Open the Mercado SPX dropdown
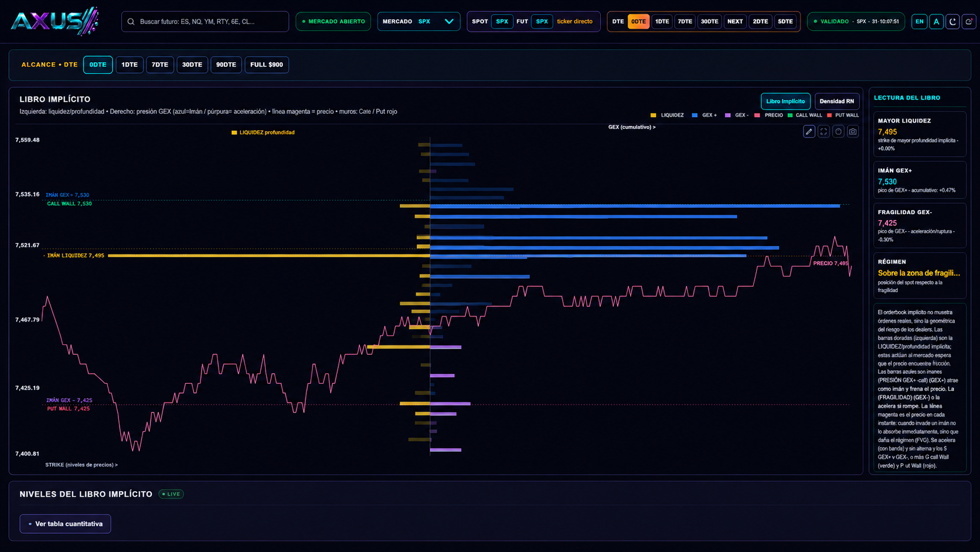 coord(418,22)
